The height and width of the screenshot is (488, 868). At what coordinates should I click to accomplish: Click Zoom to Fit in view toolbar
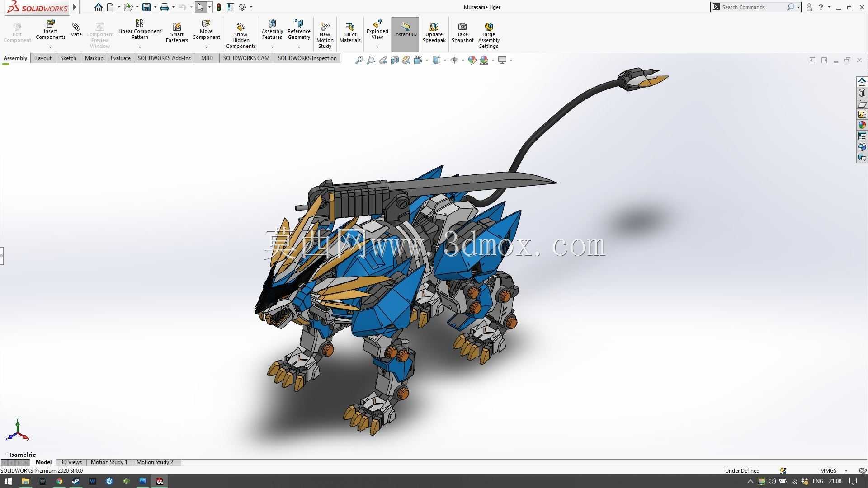[359, 60]
